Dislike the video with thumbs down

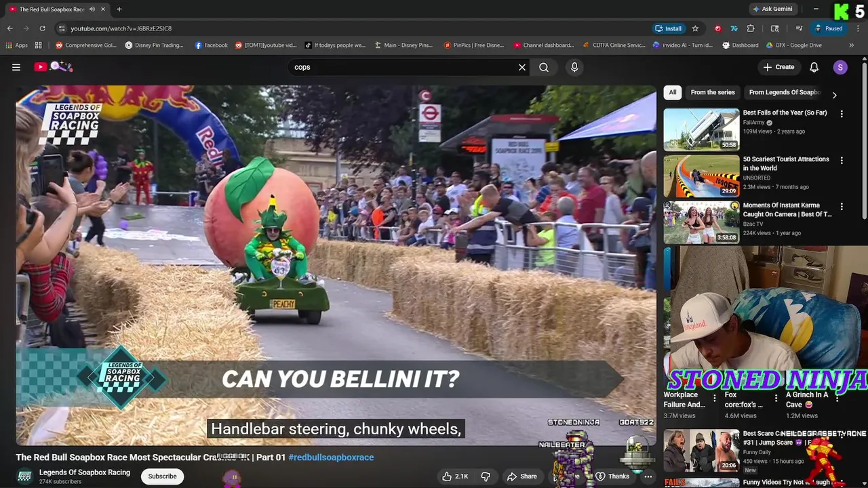click(x=486, y=476)
